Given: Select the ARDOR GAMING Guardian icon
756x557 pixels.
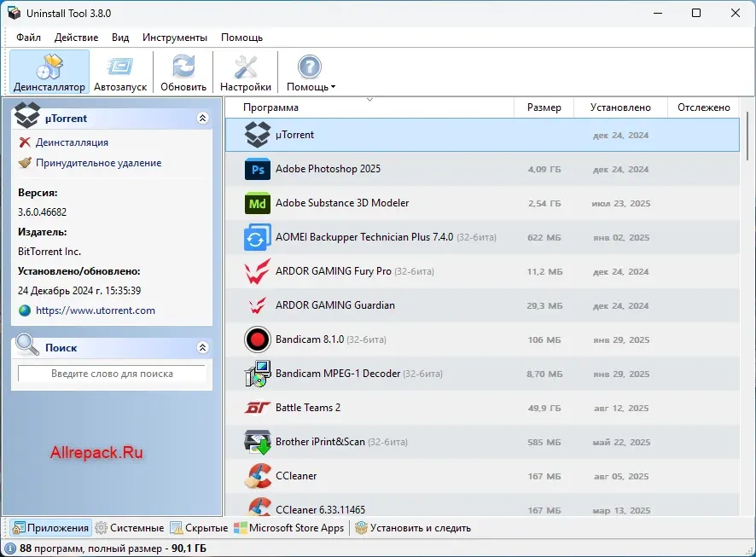Looking at the screenshot, I should click(257, 305).
